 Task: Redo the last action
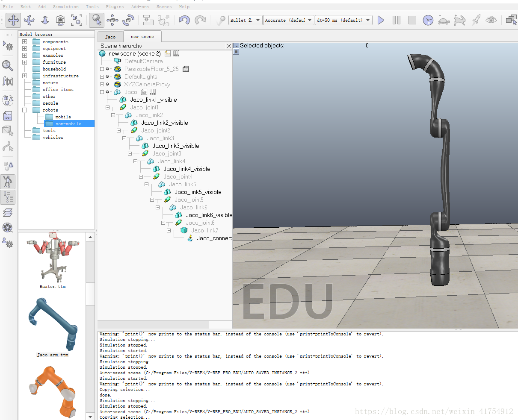(200, 20)
